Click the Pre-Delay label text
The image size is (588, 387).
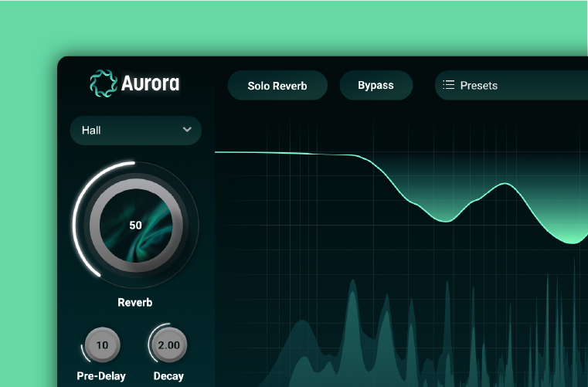point(101,376)
